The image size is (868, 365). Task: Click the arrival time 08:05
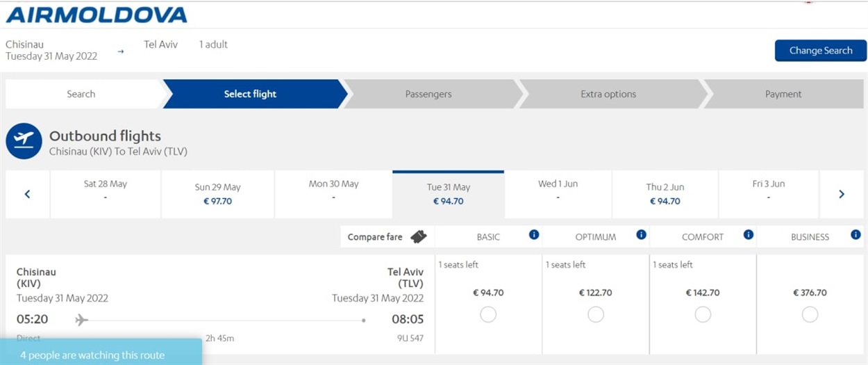point(408,320)
